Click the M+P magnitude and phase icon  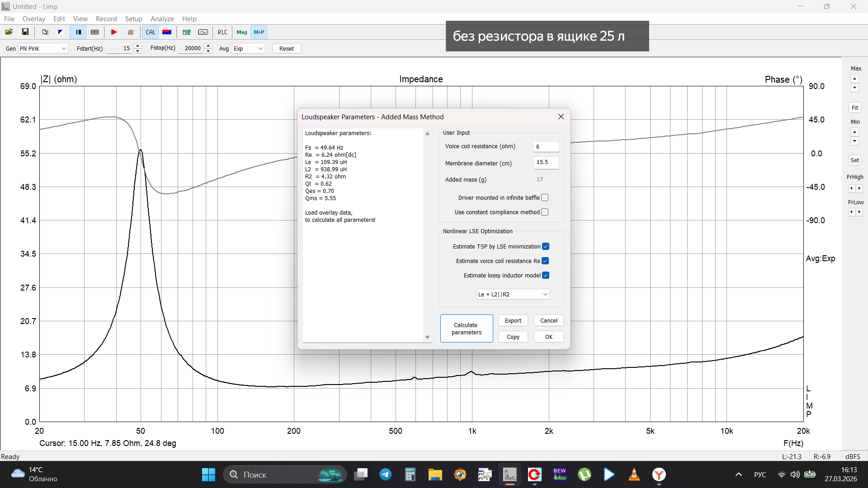click(259, 32)
